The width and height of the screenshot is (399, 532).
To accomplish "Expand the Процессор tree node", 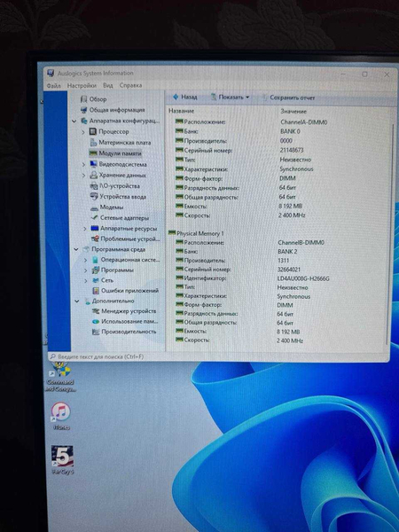I will pos(83,131).
